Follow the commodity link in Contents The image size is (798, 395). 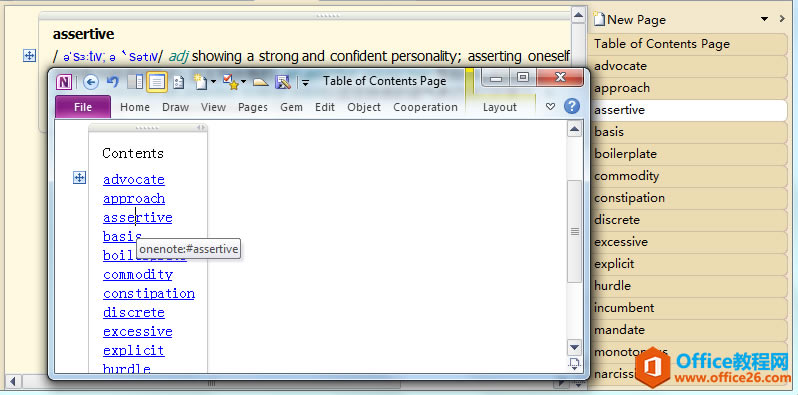138,274
